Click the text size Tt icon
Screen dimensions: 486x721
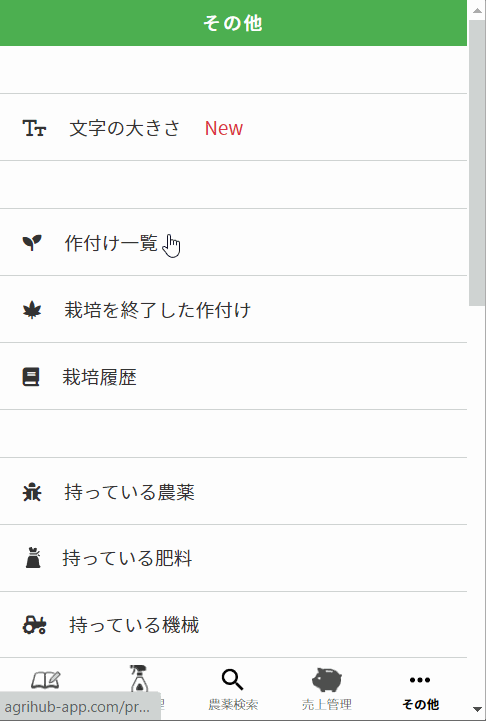[x=34, y=128]
